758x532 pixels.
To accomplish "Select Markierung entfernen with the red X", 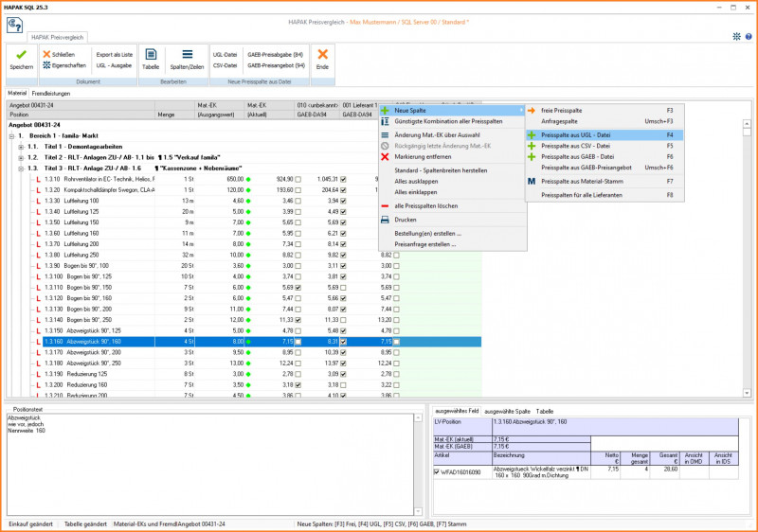I will [x=422, y=157].
